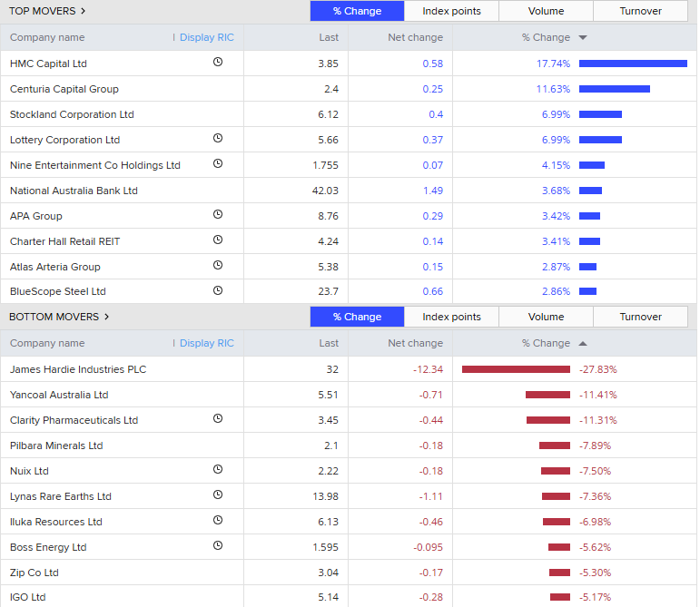Click the clock icon for Nine Entertainment Co Holdings
The image size is (700, 607).
[x=218, y=164]
